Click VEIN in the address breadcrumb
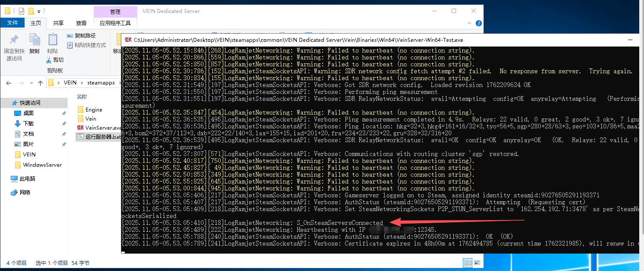 (70, 83)
